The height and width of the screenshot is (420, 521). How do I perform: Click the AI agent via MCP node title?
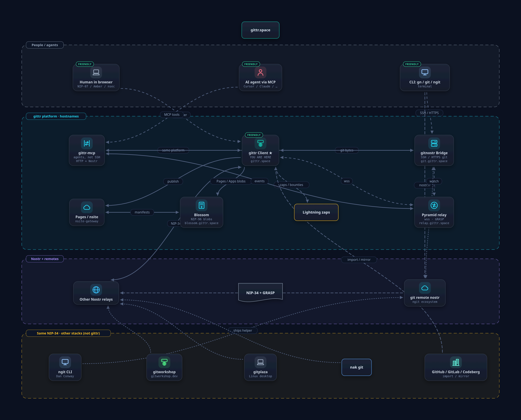click(x=260, y=82)
